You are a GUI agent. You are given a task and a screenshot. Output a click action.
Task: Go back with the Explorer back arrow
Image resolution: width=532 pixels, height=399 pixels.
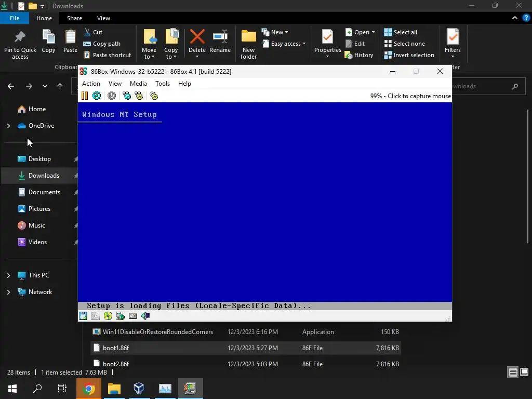(11, 86)
